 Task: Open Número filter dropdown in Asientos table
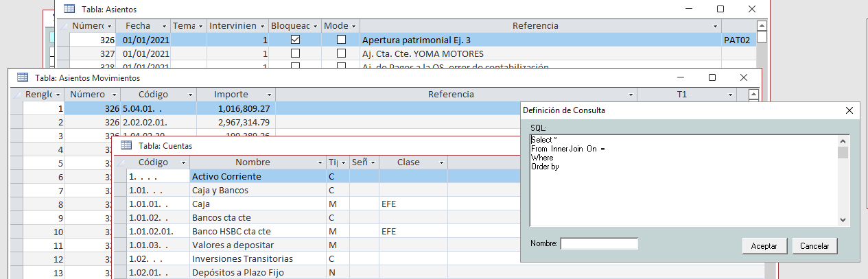coord(109,26)
